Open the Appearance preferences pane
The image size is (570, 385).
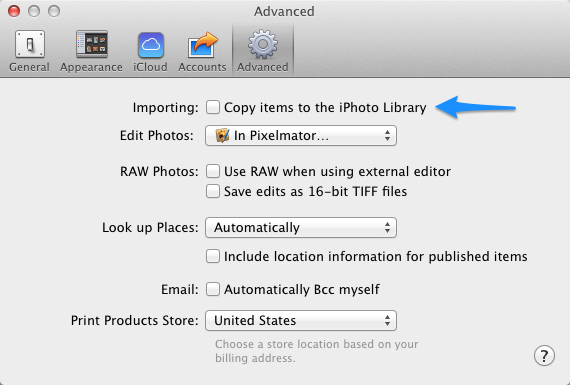[x=91, y=51]
